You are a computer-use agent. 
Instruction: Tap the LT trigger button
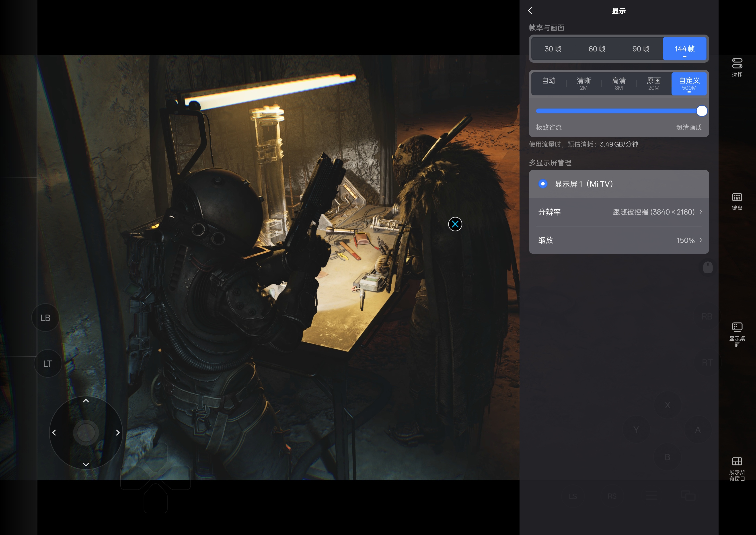pos(48,363)
